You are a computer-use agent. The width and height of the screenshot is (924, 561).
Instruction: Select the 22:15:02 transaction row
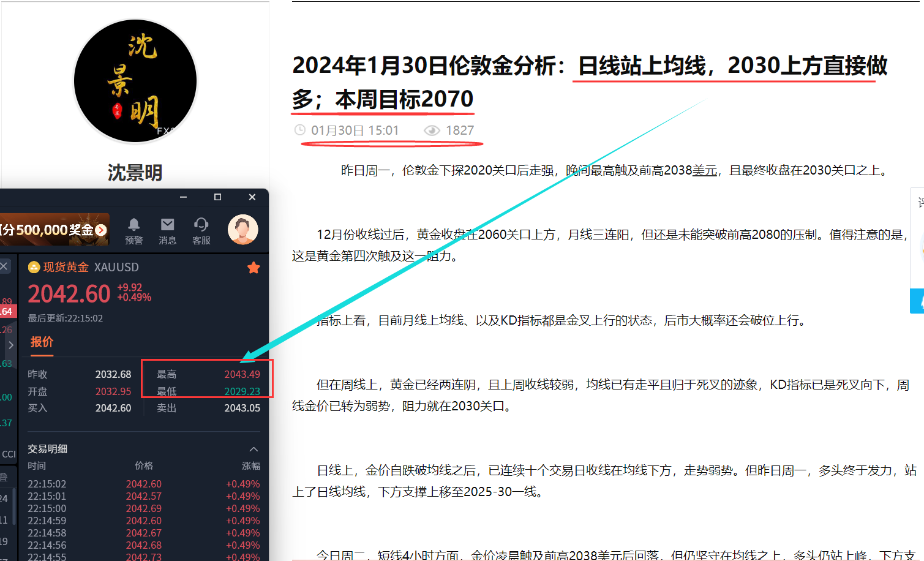(144, 484)
